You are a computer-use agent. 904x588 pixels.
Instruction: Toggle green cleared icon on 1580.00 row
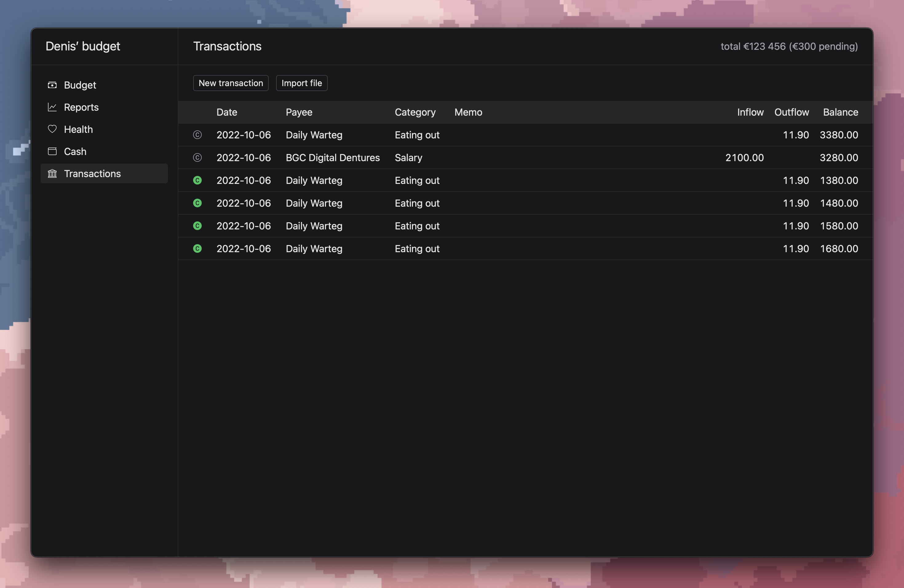(197, 226)
